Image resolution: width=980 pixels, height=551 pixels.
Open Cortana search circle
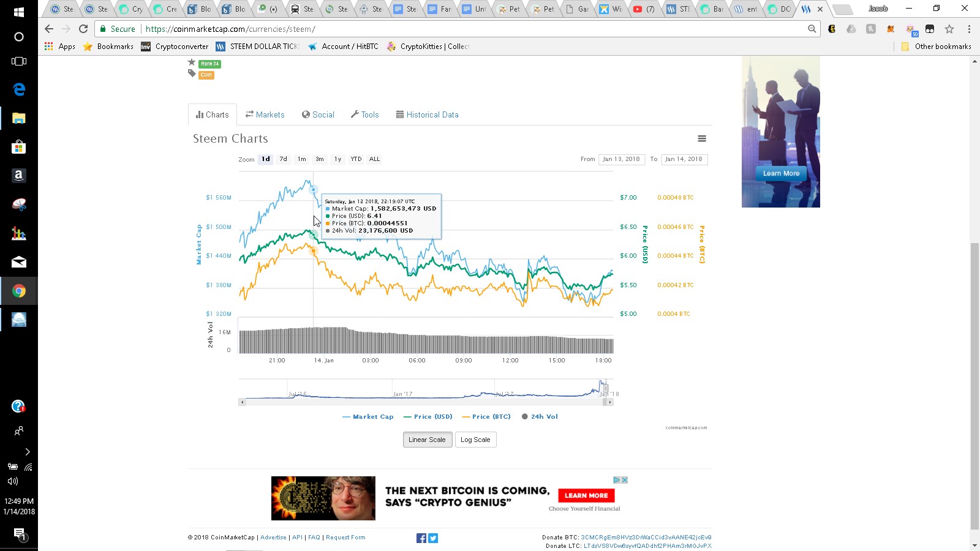tap(19, 37)
